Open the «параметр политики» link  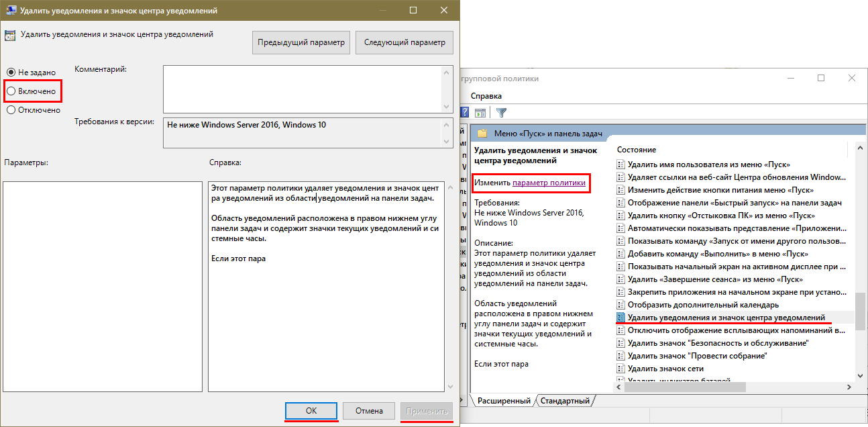point(549,182)
